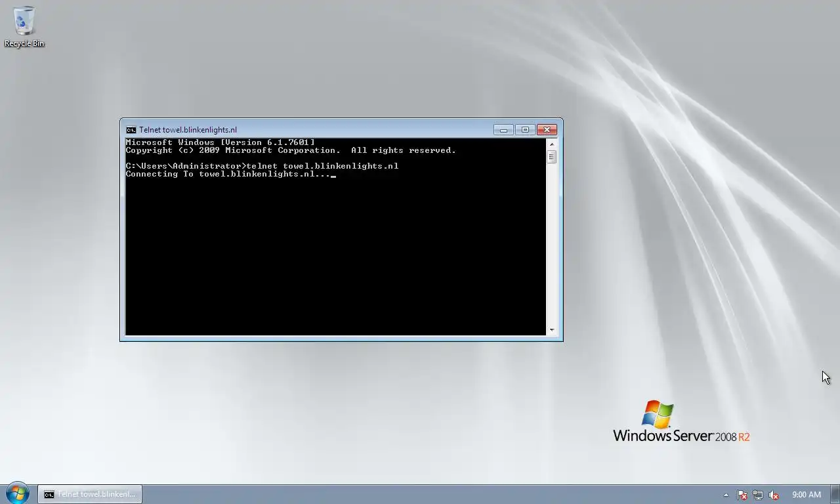Click the Telnet window title bar text
This screenshot has width=840, height=504.
click(x=188, y=130)
